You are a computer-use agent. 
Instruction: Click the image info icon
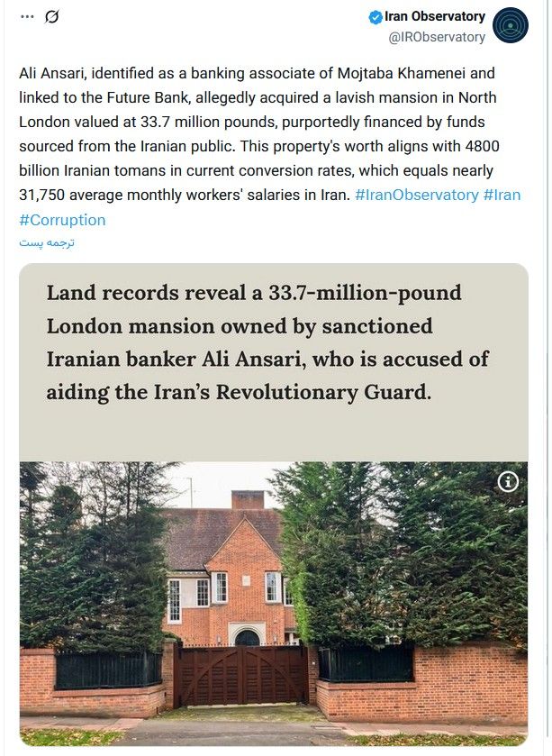click(x=508, y=482)
